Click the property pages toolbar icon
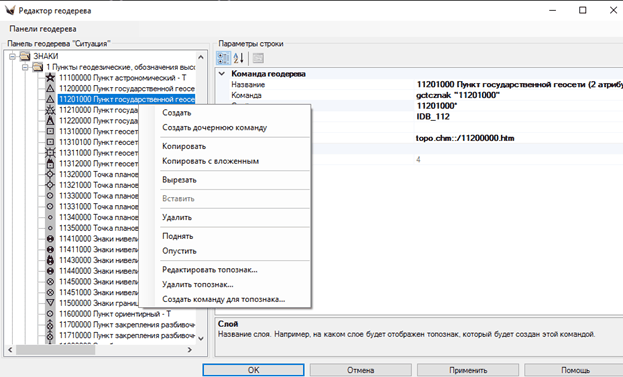Image resolution: width=623 pixels, height=377 pixels. 258,58
